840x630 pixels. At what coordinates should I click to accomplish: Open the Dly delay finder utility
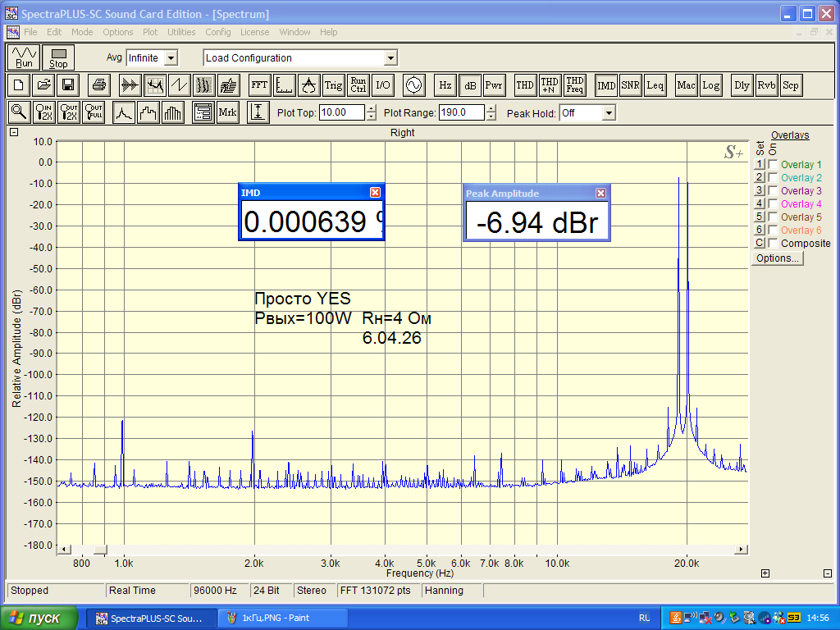click(742, 85)
